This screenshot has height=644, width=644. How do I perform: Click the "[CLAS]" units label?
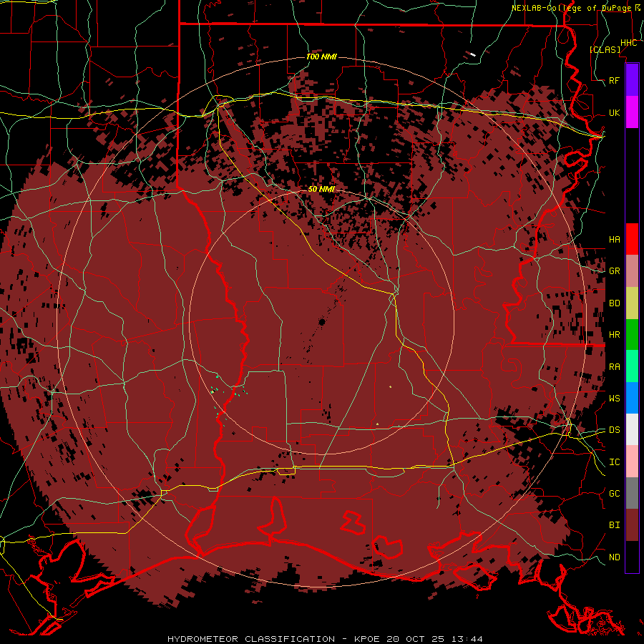[x=605, y=49]
